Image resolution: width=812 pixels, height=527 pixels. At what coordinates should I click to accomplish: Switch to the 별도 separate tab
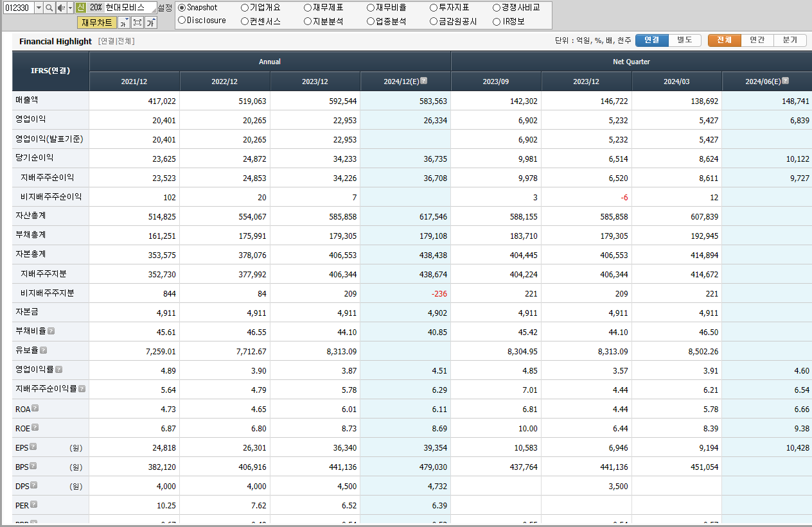click(685, 40)
